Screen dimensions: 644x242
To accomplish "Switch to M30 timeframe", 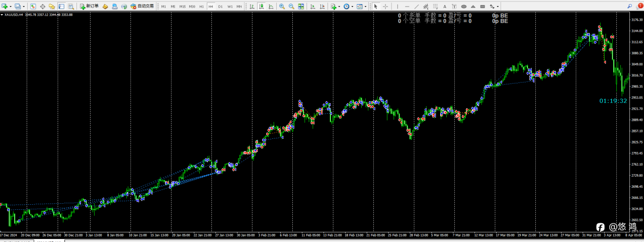I will (192, 7).
